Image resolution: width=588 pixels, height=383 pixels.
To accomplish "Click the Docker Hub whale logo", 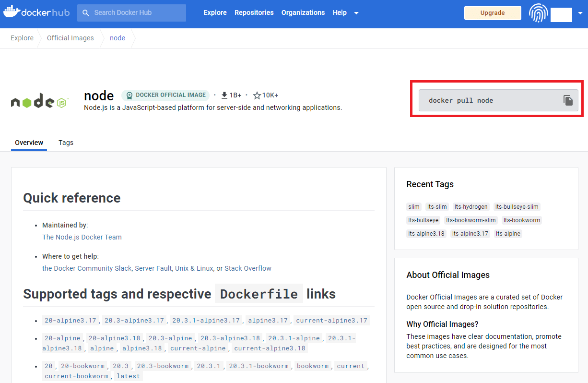I will 37,12.
